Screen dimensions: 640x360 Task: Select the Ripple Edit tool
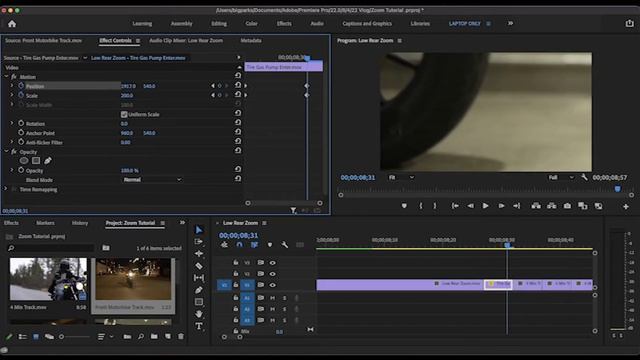coord(199,253)
